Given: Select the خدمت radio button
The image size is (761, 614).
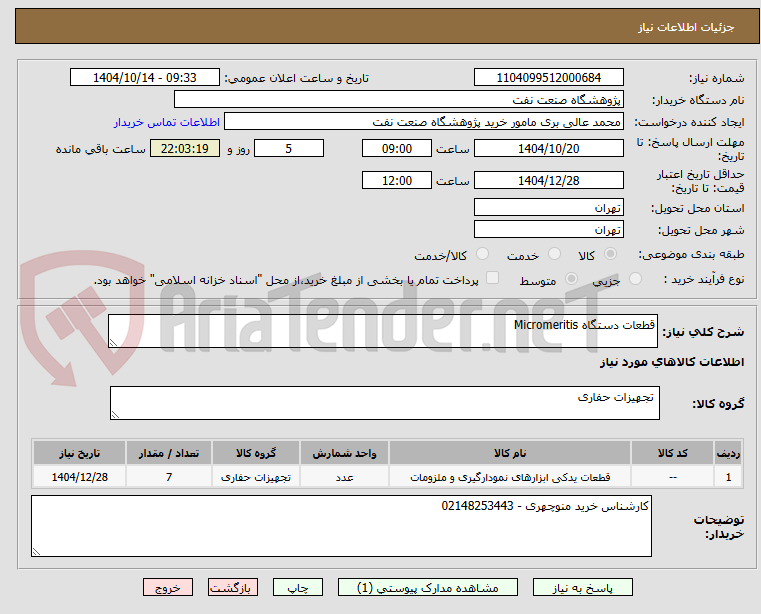Looking at the screenshot, I should (x=554, y=254).
